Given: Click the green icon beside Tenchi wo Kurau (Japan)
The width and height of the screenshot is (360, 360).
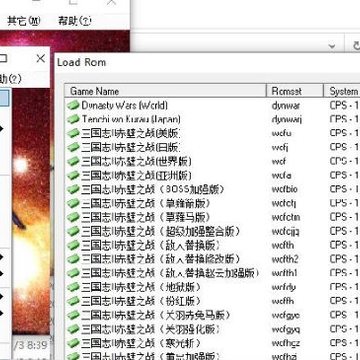Looking at the screenshot, I should (73, 119).
